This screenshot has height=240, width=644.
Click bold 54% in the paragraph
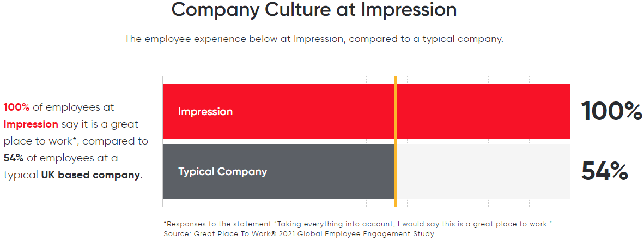point(14,158)
